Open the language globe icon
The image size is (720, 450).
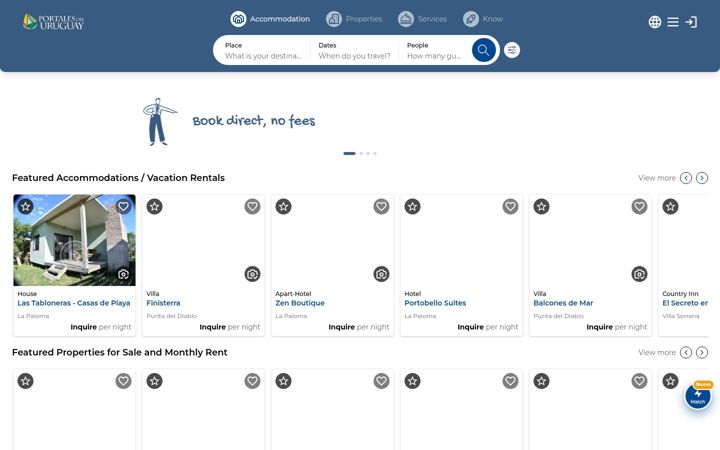tap(655, 22)
